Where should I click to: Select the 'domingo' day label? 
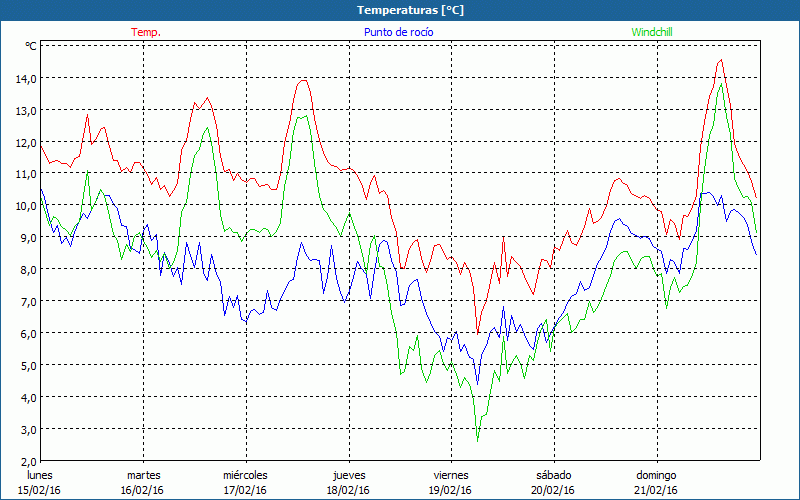point(656,475)
